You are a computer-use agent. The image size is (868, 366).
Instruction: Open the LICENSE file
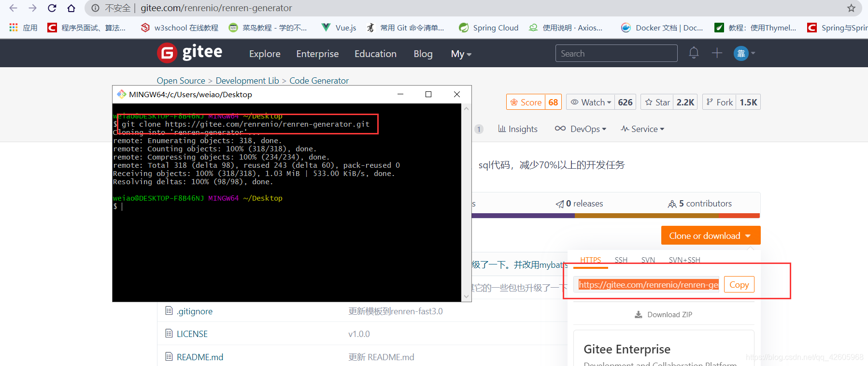(x=192, y=334)
